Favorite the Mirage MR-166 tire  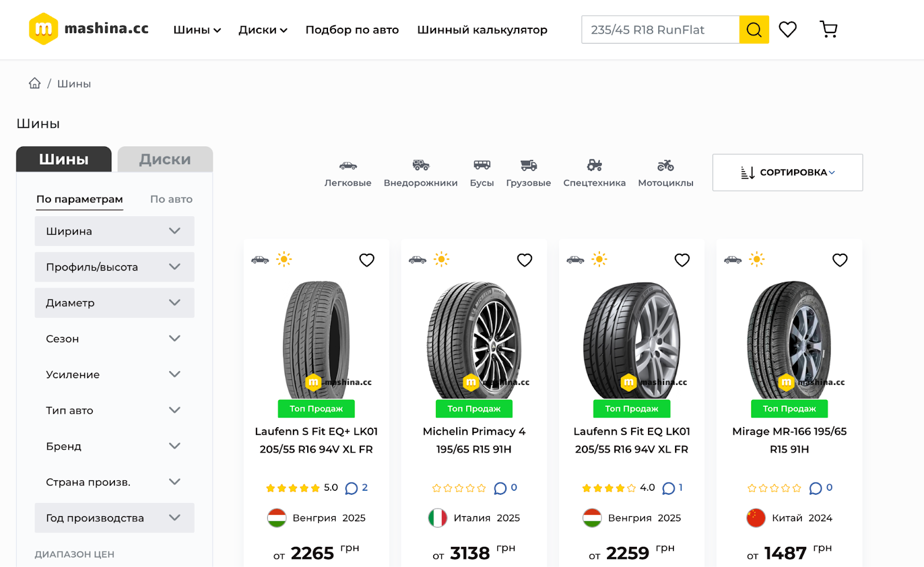point(840,260)
